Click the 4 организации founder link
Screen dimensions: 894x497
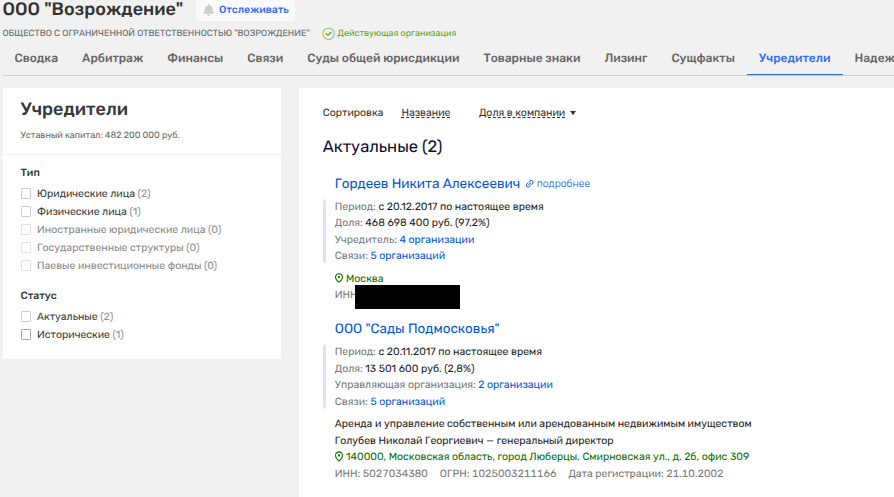[x=437, y=240]
